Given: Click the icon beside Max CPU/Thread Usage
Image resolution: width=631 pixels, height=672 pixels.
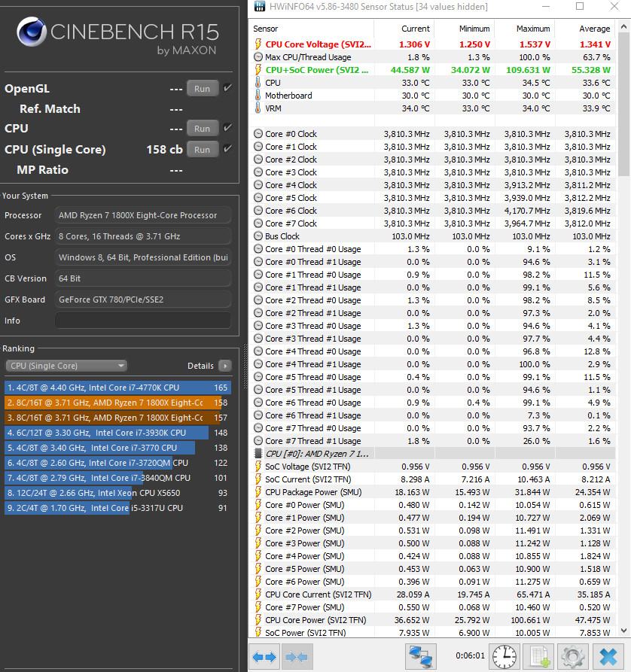Looking at the screenshot, I should [258, 56].
